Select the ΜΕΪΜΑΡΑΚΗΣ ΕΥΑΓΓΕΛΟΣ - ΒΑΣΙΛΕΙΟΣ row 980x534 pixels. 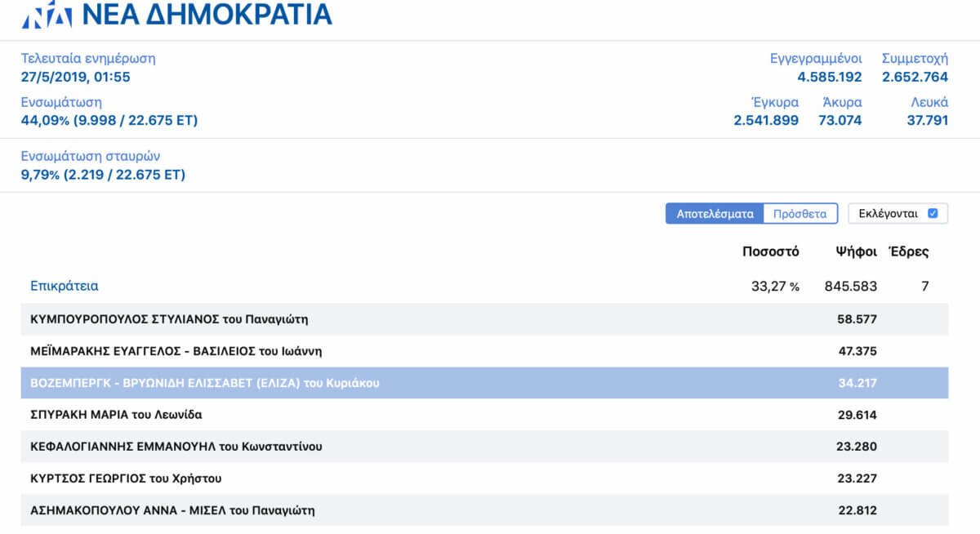pos(485,351)
